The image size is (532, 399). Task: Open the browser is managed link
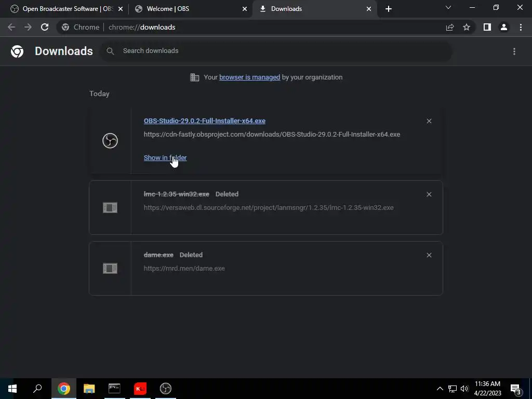coord(250,77)
